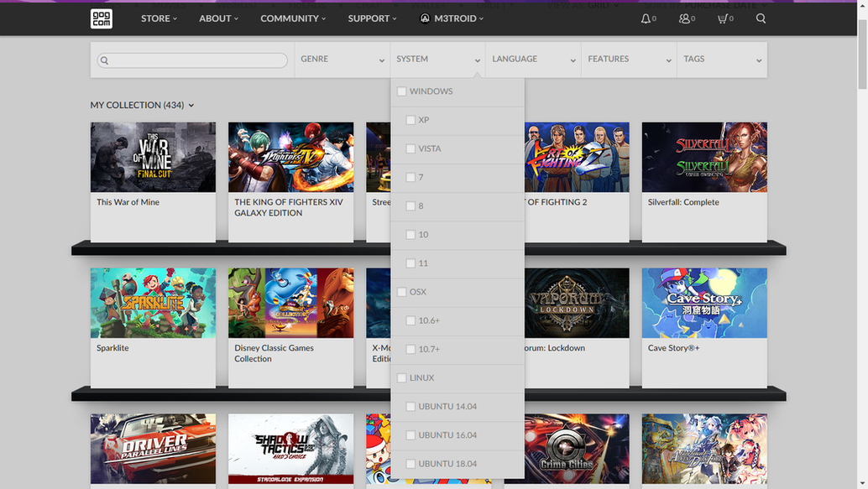This screenshot has height=489, width=868.
Task: Tick the Windows 10 checkbox
Action: 410,235
